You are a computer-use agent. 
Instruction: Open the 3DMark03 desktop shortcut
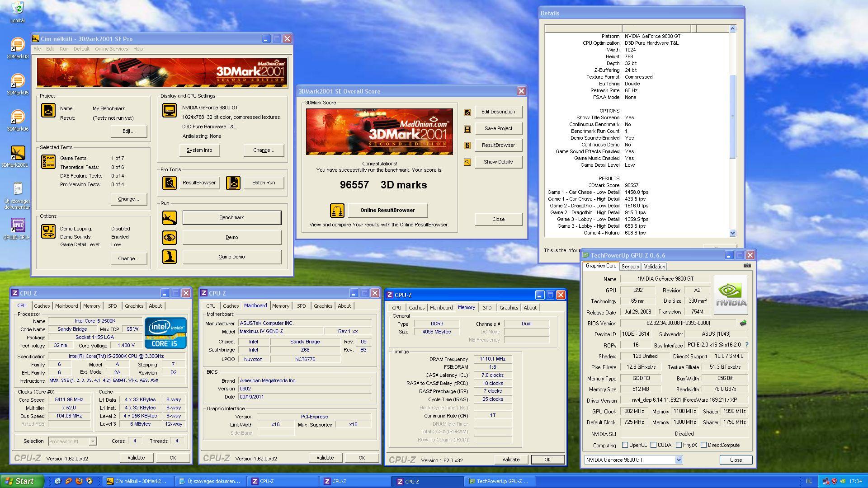[17, 48]
